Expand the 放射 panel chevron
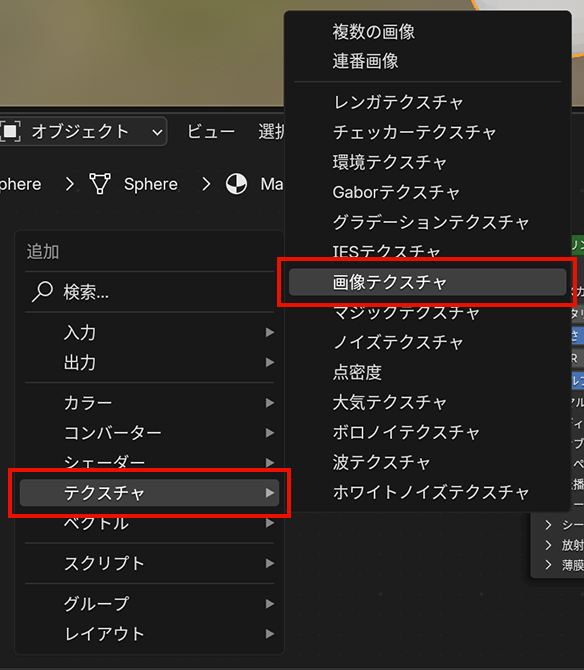The image size is (584, 670). pyautogui.click(x=549, y=545)
